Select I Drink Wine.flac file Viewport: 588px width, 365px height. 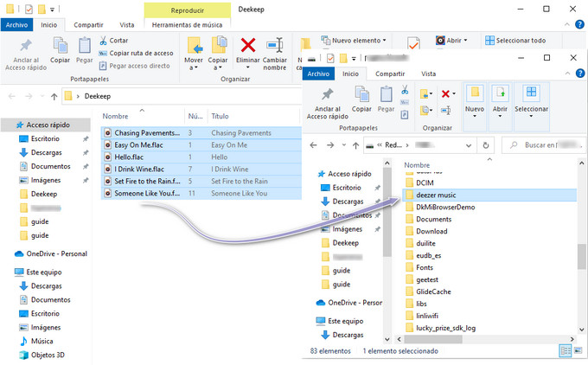pyautogui.click(x=201, y=170)
